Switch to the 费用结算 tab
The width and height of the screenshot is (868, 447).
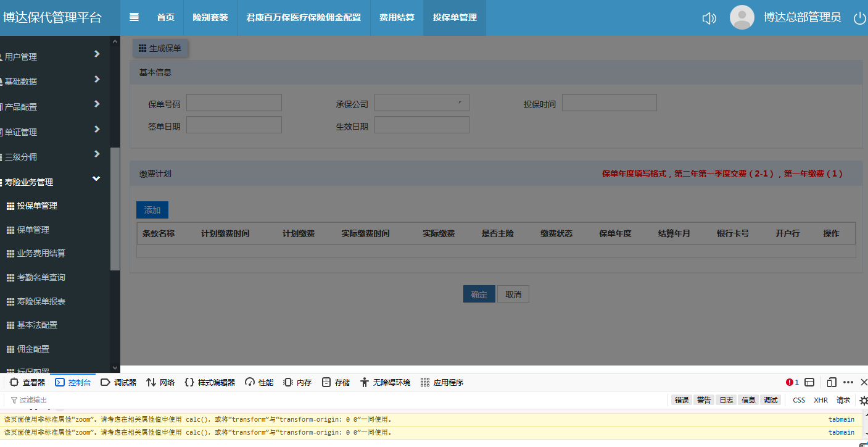[x=397, y=17]
